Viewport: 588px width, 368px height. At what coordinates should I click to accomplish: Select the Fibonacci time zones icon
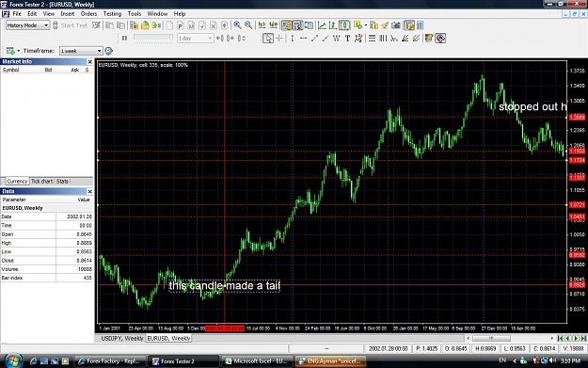pyautogui.click(x=383, y=39)
